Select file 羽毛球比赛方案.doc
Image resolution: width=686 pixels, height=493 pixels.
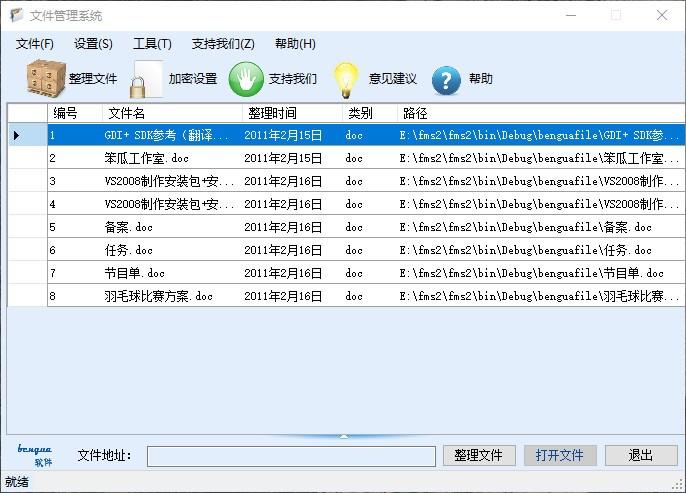(x=158, y=296)
